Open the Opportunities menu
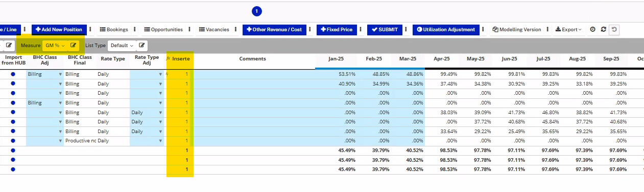Screen dimensions: 644x192 (x=164, y=30)
